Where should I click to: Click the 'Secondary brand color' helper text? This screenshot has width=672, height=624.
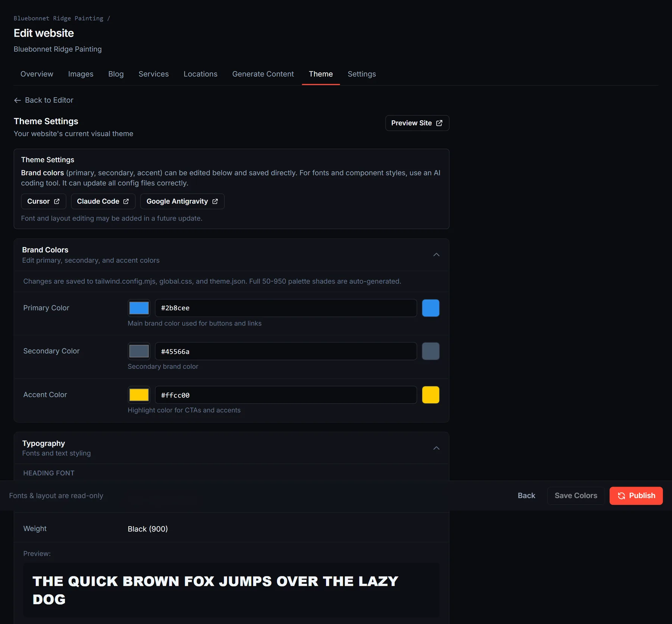coord(163,367)
